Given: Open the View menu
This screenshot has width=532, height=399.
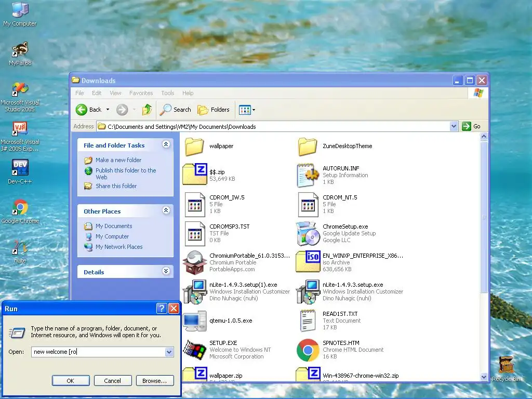Looking at the screenshot, I should pyautogui.click(x=115, y=93).
